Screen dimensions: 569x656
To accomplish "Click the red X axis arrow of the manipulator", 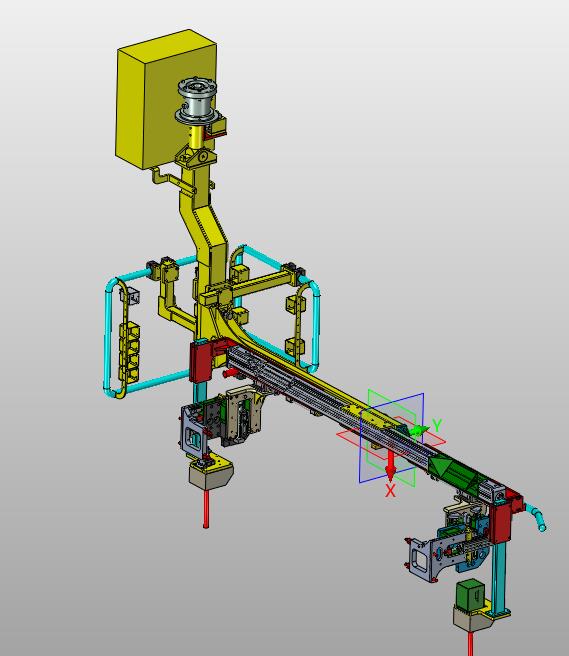I will (390, 466).
